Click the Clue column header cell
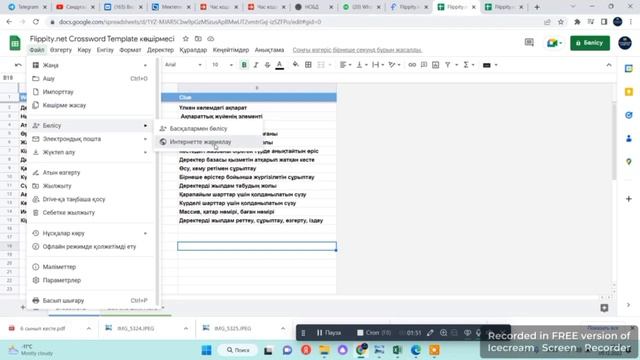 257,97
